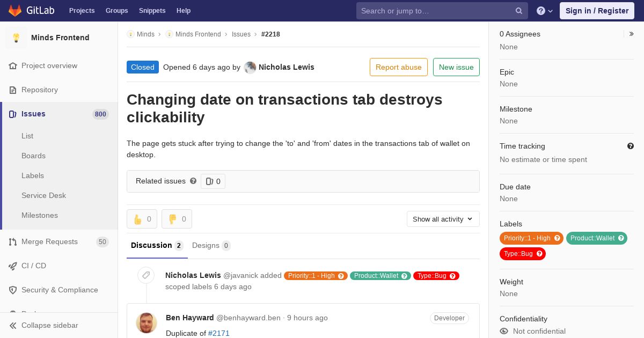The width and height of the screenshot is (644, 338).
Task: Open the Help menu in navbar
Action: 184,11
